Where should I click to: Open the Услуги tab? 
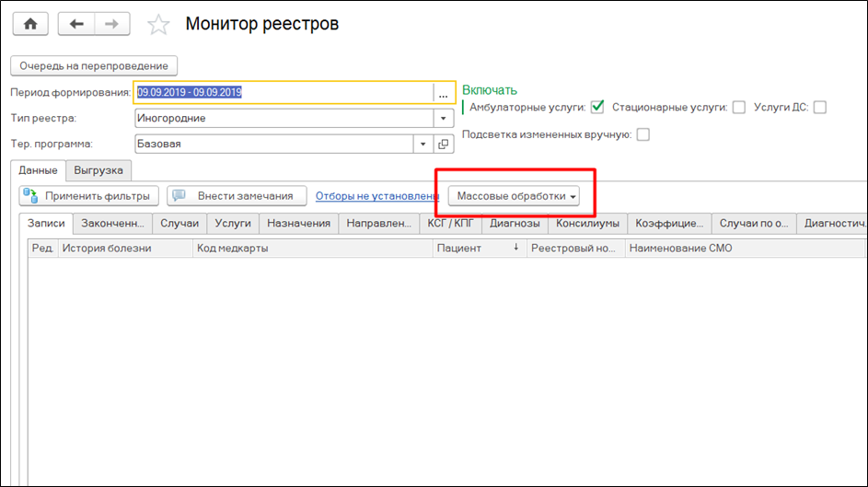[x=233, y=223]
